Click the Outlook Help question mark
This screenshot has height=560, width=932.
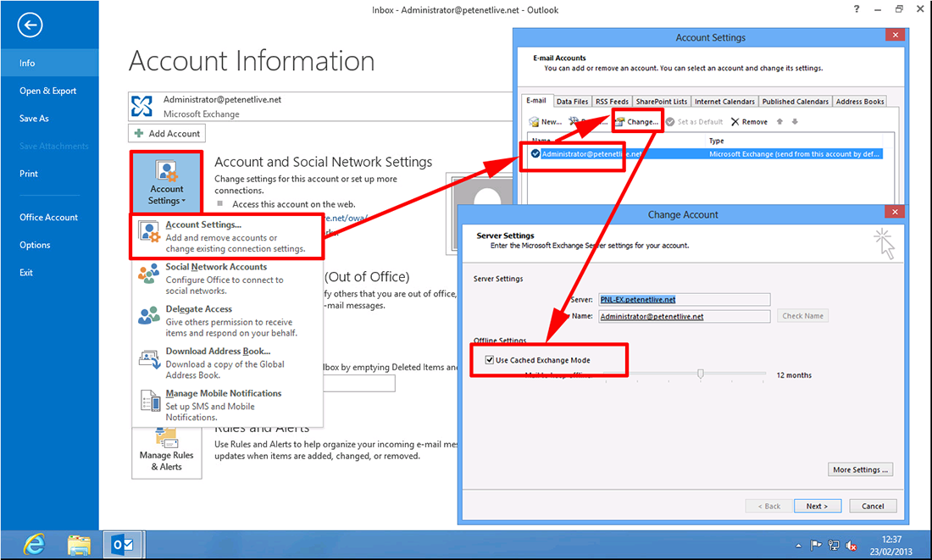[857, 9]
